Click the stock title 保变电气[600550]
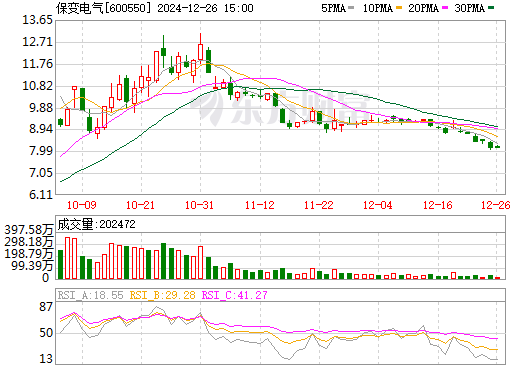Image resolution: width=520 pixels, height=365 pixels. (x=104, y=8)
